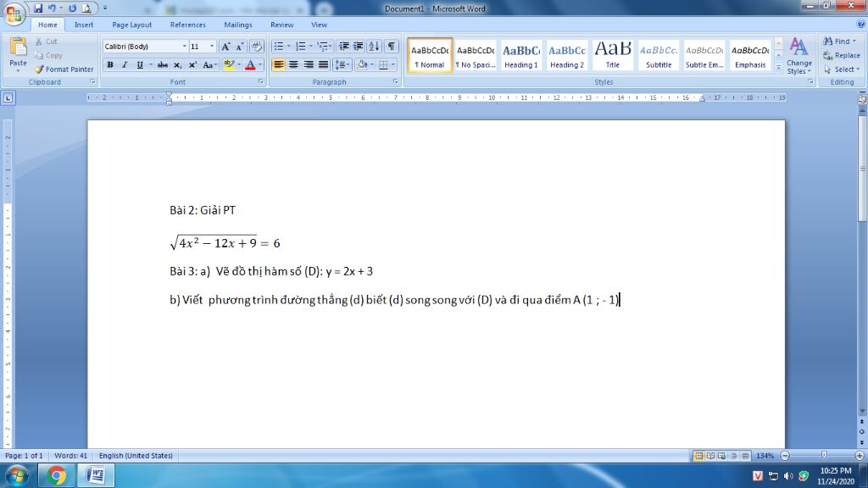This screenshot has width=868, height=488.
Task: Open Change Case options
Action: tap(209, 64)
